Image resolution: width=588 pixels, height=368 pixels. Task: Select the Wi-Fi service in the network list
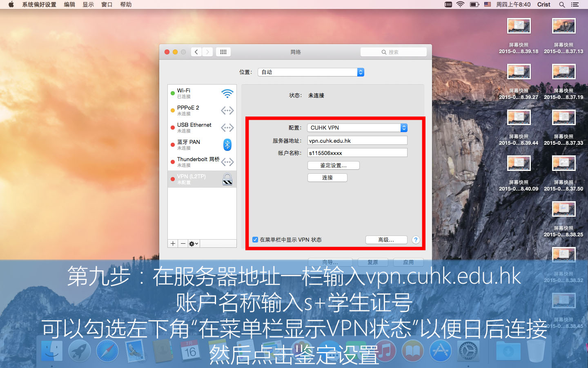pyautogui.click(x=202, y=93)
